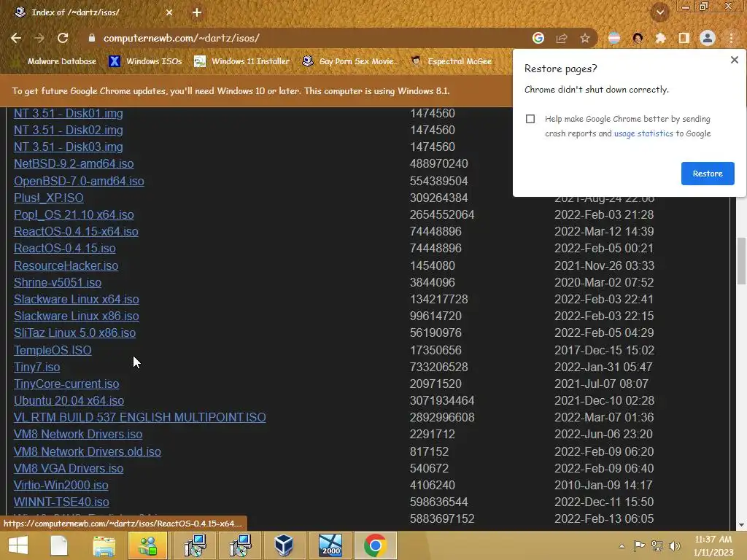
Task: Go back to the previous page
Action: [x=16, y=38]
